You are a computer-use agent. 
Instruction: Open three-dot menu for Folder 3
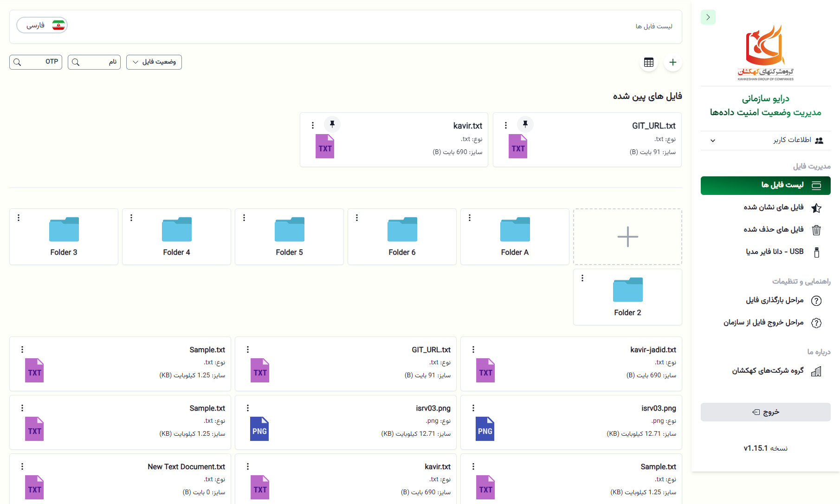pos(19,218)
